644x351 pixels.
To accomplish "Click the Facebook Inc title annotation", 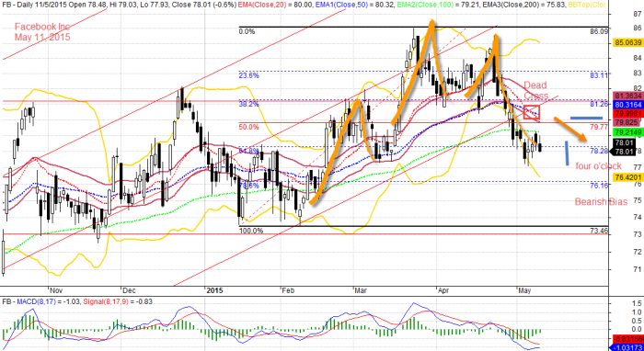I will 42,27.
